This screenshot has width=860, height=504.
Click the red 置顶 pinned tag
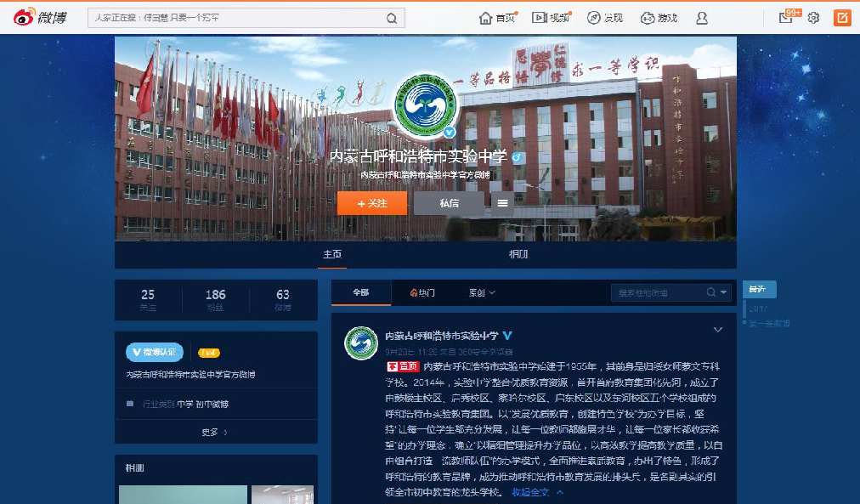click(x=403, y=366)
